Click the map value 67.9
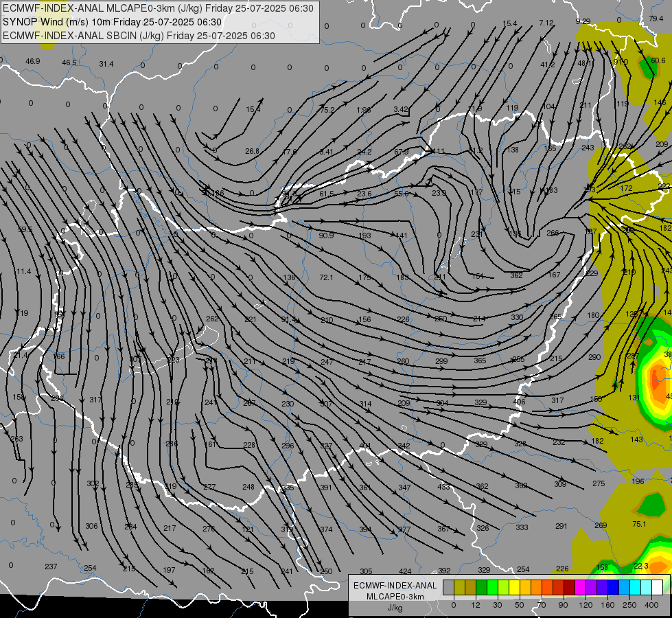This screenshot has width=672, height=618. [401, 152]
